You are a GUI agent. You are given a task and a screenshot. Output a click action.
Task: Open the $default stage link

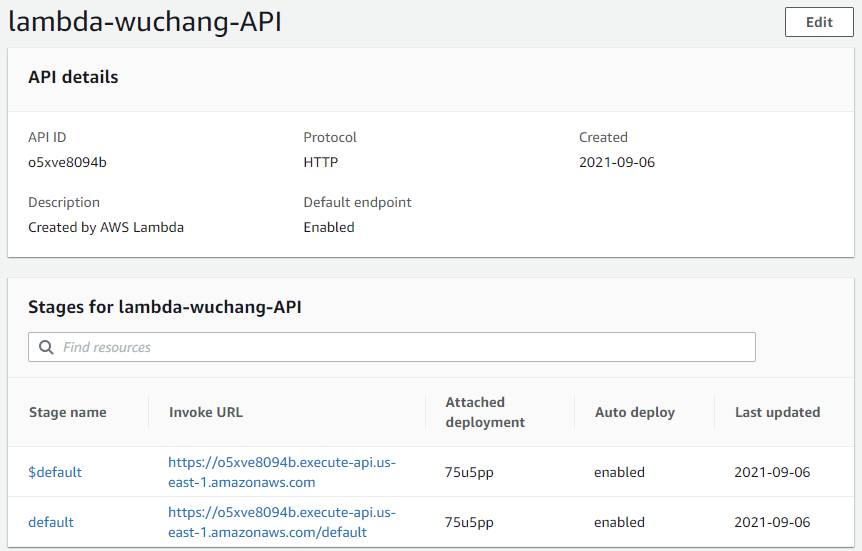tap(55, 472)
